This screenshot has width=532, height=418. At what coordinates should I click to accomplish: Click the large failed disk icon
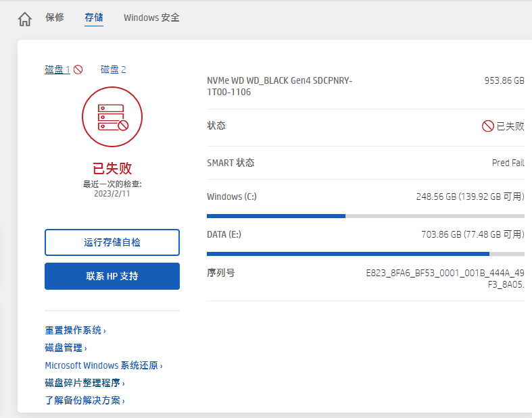click(112, 117)
